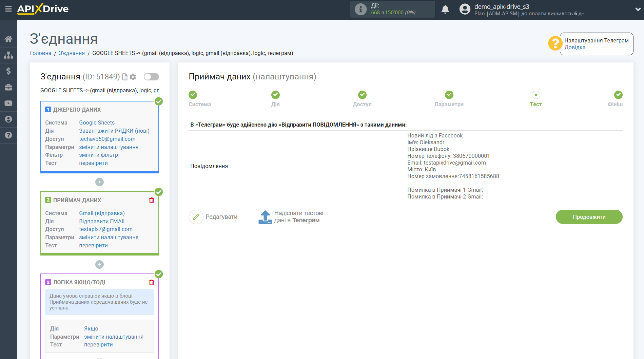
Task: Open the briefcase sidebar icon
Action: pos(8,87)
